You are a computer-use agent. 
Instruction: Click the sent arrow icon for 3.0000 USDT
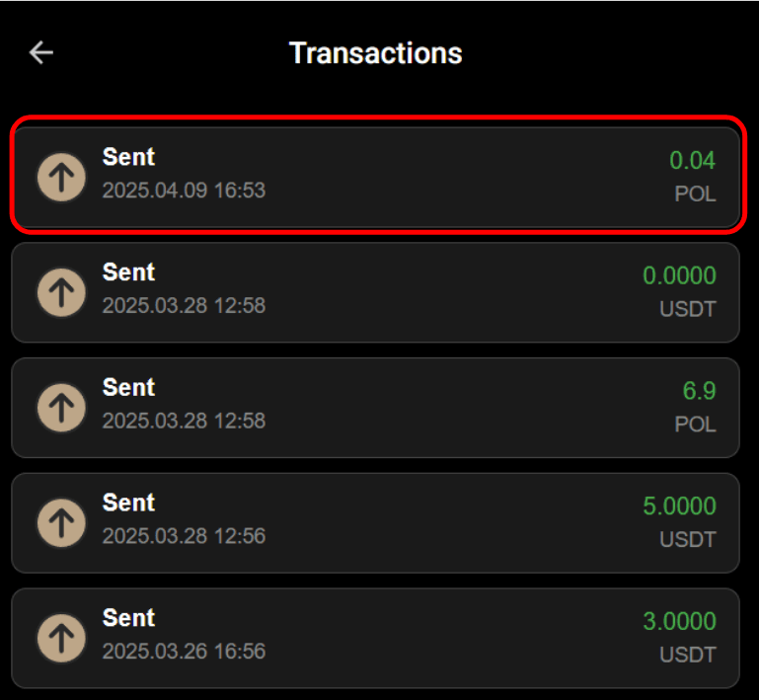61,638
